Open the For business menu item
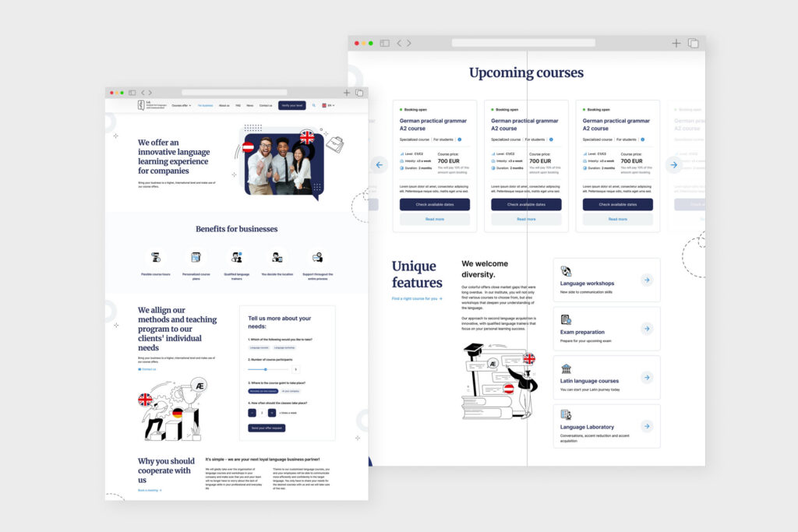 pyautogui.click(x=206, y=105)
